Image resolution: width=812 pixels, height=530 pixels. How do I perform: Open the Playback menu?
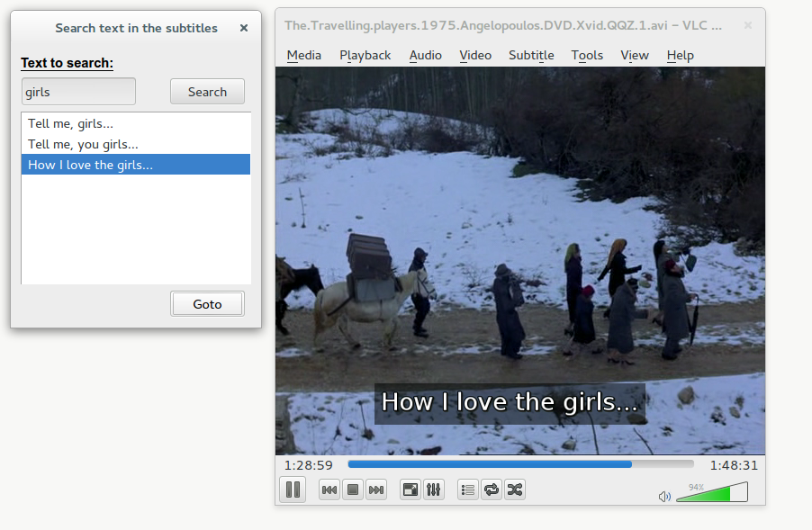[x=365, y=56]
